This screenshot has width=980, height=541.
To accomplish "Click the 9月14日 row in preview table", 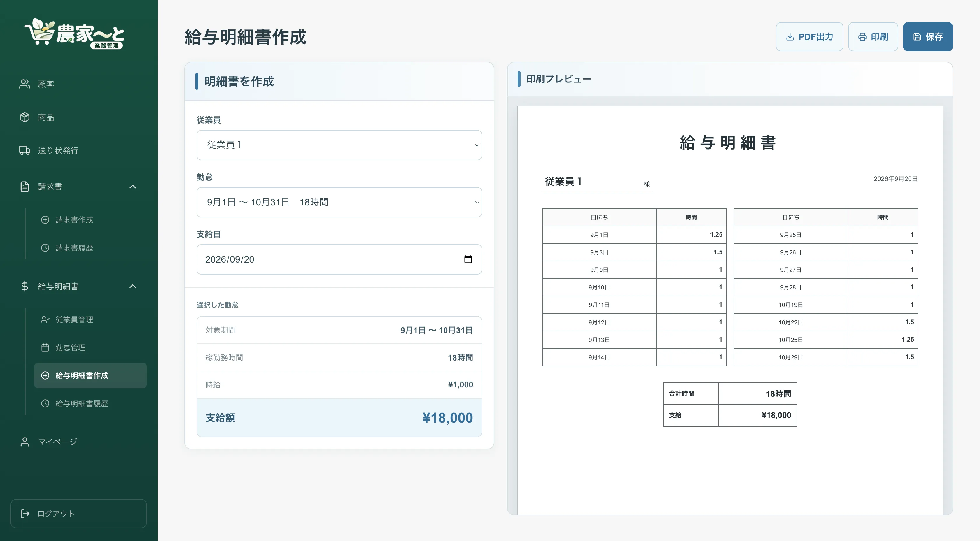I will point(634,357).
